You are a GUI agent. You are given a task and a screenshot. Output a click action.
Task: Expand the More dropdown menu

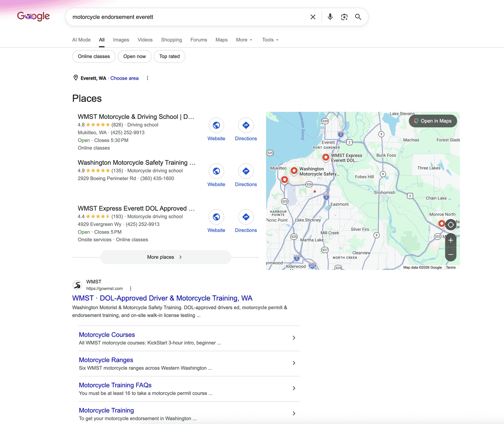pos(244,40)
